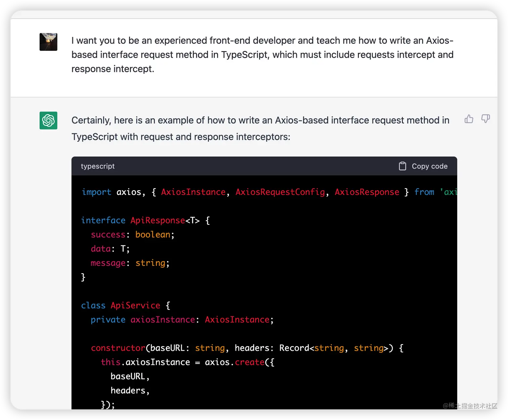Click the AxiosRequestConfig identifier in import
Screen dimensions: 508x420
click(x=280, y=192)
